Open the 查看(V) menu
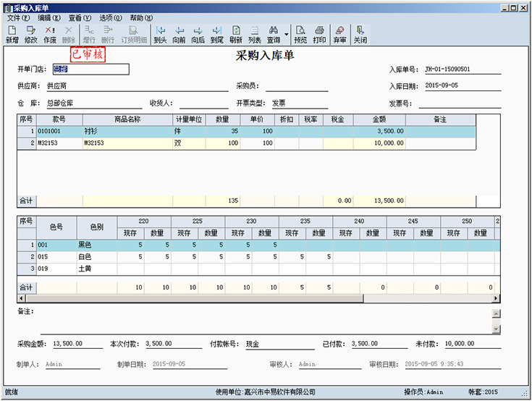 (x=80, y=17)
